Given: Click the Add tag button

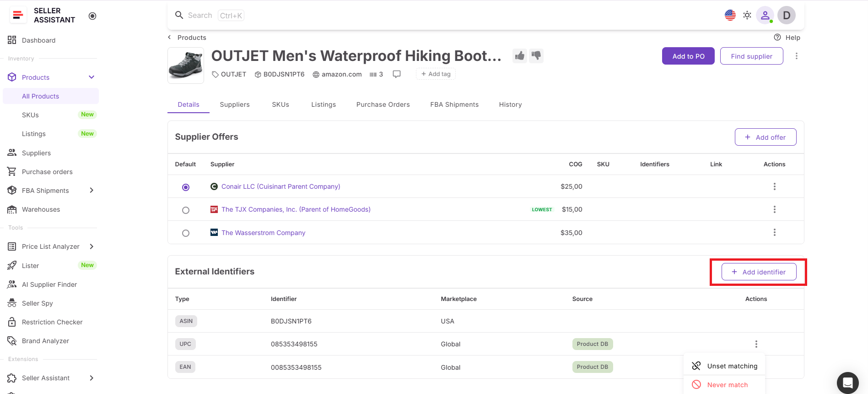Looking at the screenshot, I should 436,74.
